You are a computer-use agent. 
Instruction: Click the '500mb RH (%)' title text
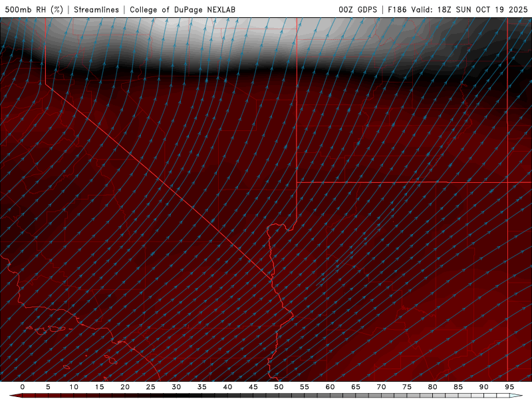point(34,9)
